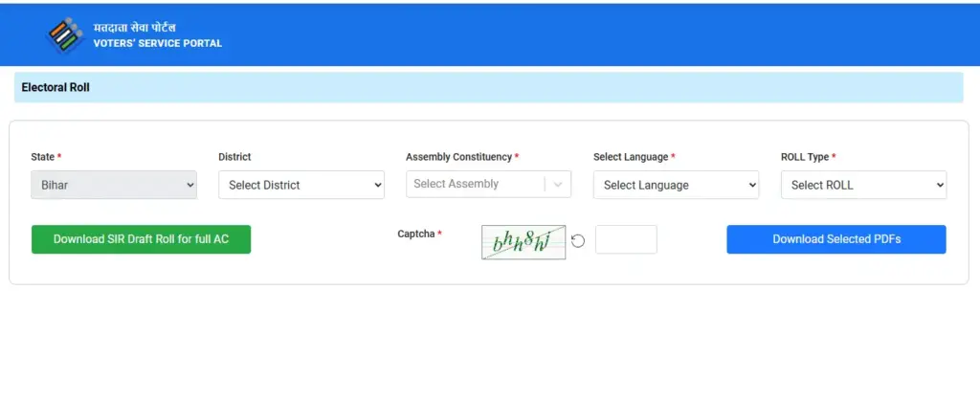980x402 pixels.
Task: Open the State dropdown showing Bihar
Action: coord(114,185)
